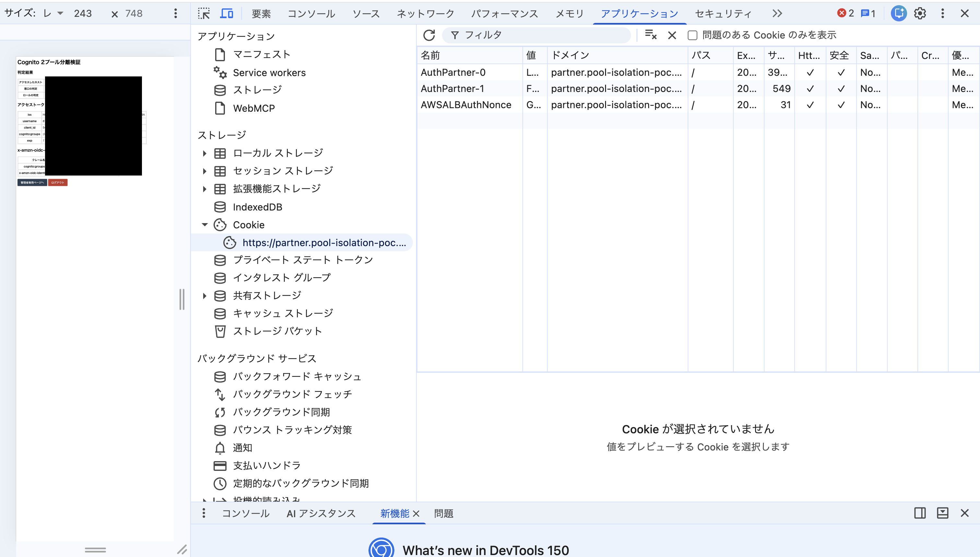Select the AuthPartner-0 cookie row
Image resolution: width=980 pixels, height=557 pixels.
pyautogui.click(x=698, y=72)
